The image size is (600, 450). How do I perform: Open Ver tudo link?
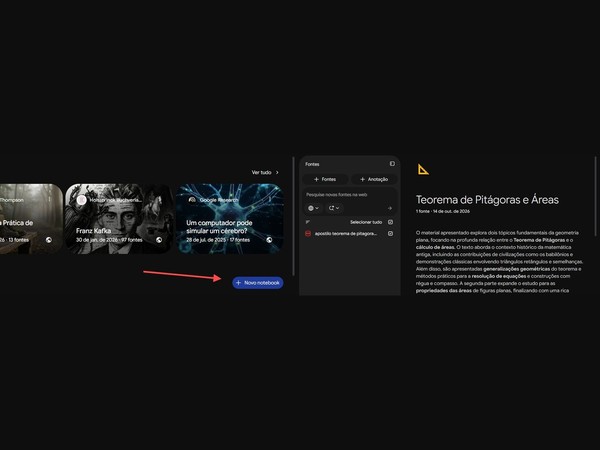tap(265, 173)
